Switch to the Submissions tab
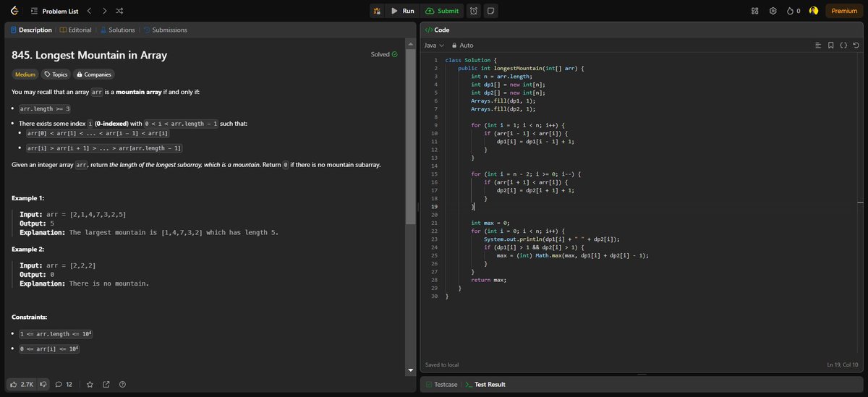Screen dimensions: 868x397 click(166, 30)
